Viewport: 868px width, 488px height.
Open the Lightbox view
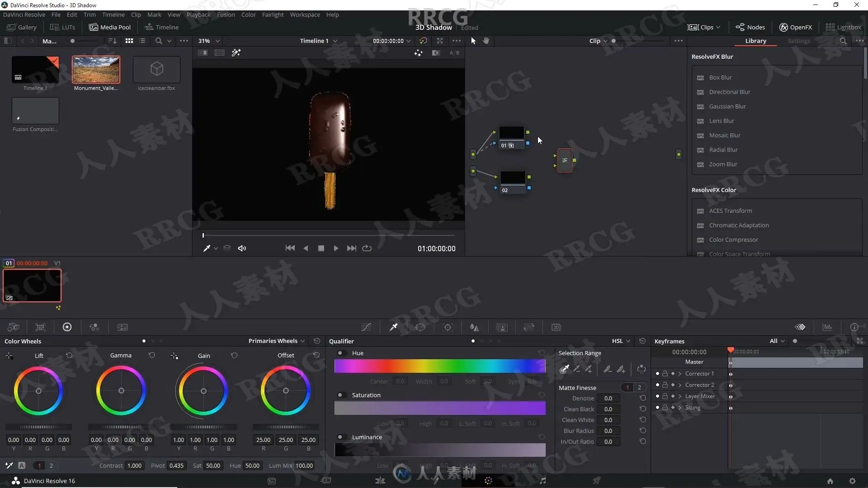tap(843, 27)
